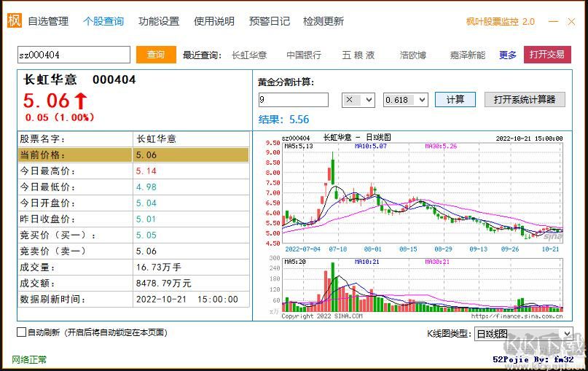Viewport: 588px width, 371px height.
Task: Click the 今日最低价 value 4.98
Action: pyautogui.click(x=146, y=187)
